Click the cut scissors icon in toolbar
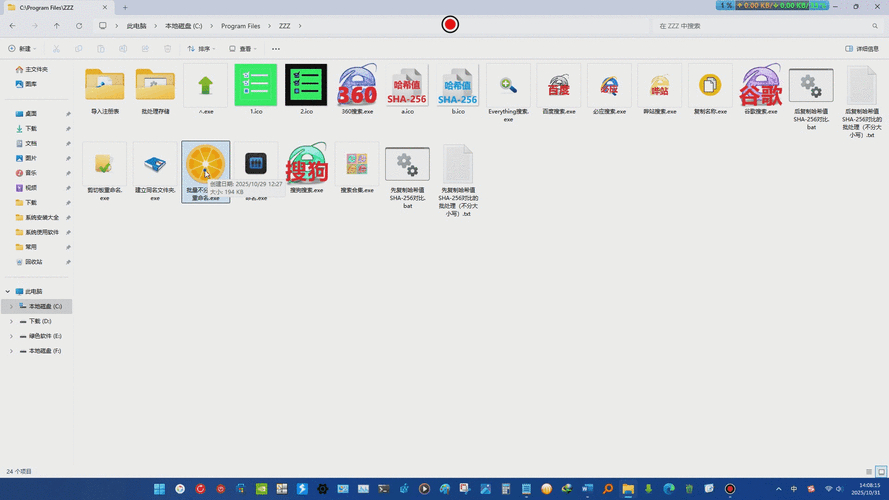 [x=56, y=48]
